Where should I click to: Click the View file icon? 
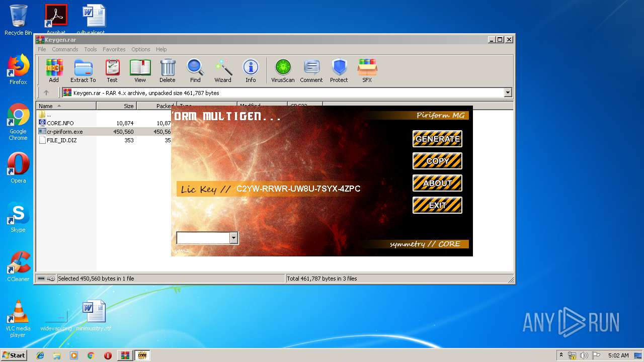click(140, 70)
